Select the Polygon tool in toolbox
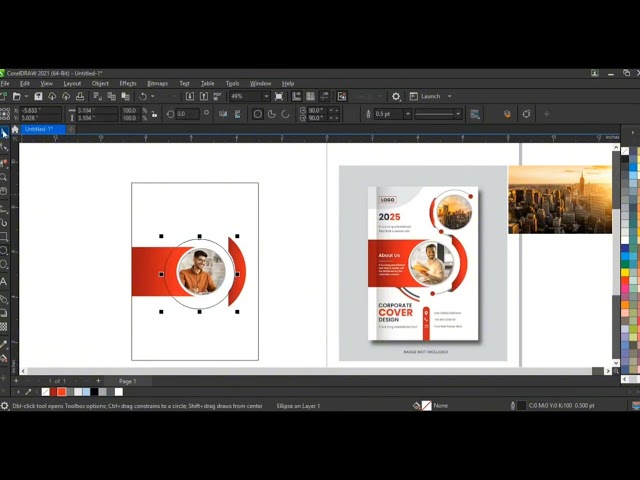The width and height of the screenshot is (640, 480). (4, 264)
